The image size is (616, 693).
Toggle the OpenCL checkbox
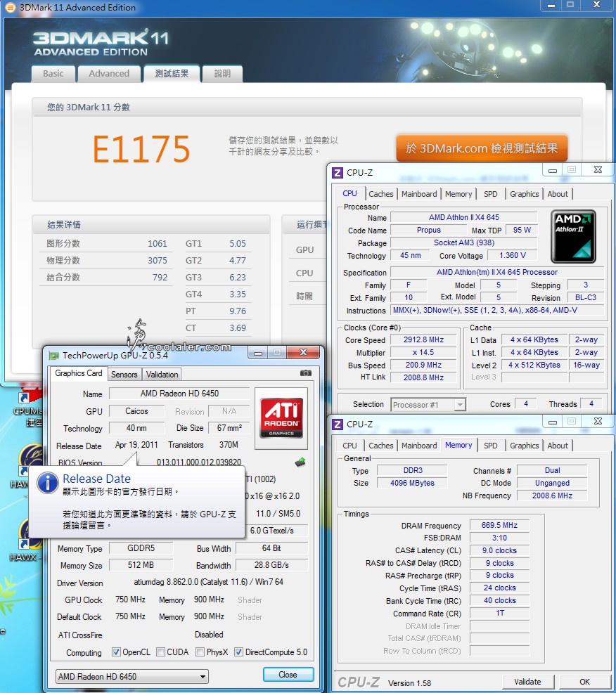(116, 652)
